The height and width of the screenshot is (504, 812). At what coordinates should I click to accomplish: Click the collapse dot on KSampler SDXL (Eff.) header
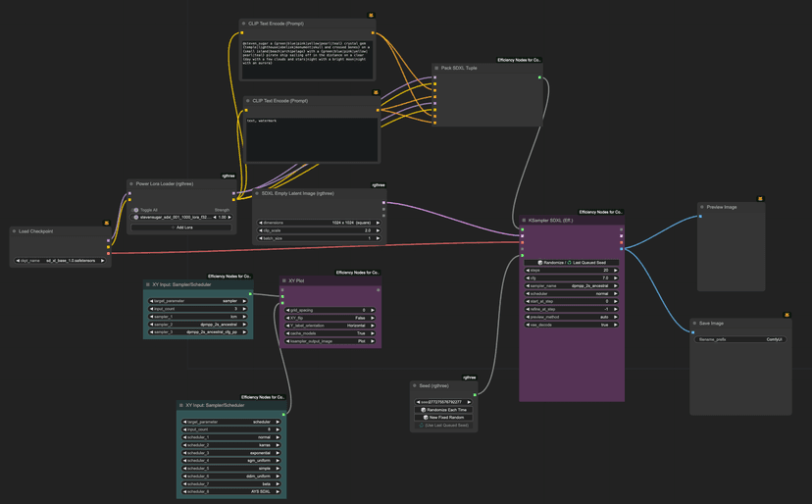point(525,221)
